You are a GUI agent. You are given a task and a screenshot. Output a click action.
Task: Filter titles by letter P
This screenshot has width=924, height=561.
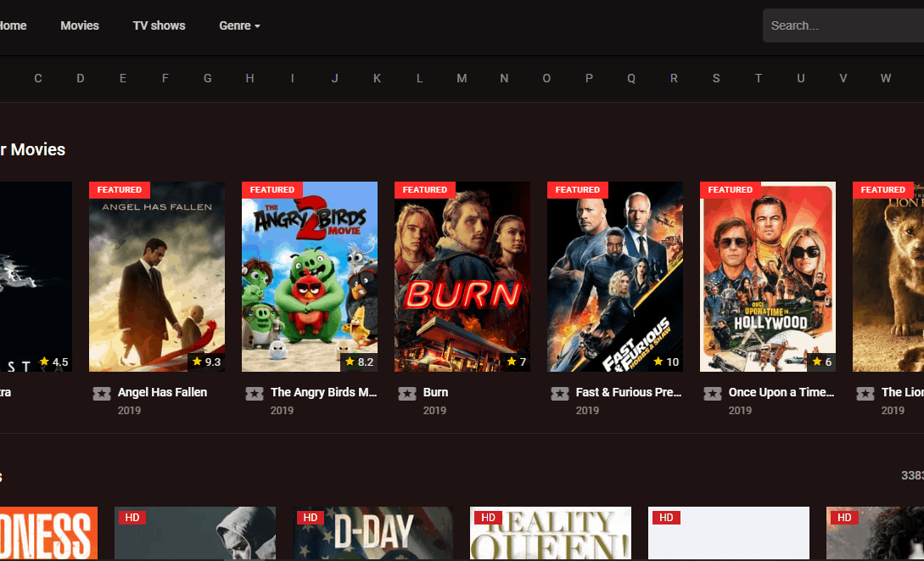click(x=589, y=78)
